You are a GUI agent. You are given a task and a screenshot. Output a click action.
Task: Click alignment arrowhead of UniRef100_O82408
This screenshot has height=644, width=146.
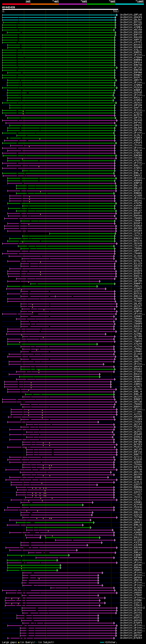pos(117,120)
